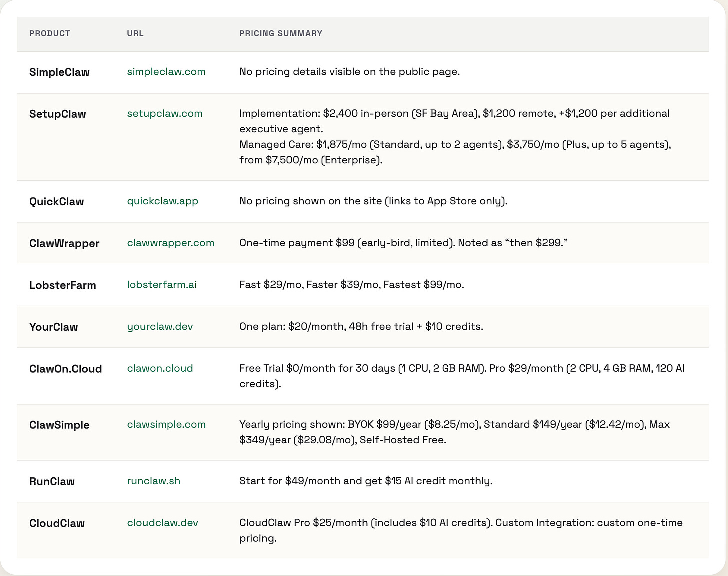Click the URL column header
The image size is (728, 576).
pos(135,33)
